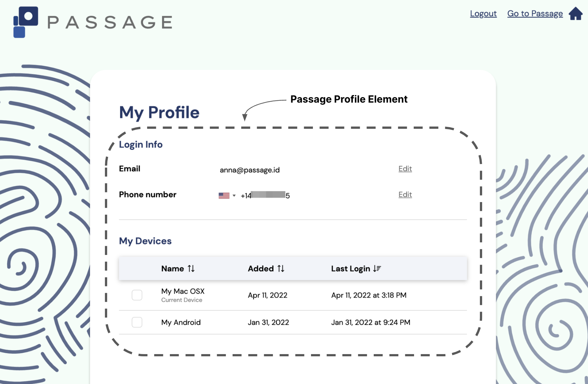
Task: Click the phone number field
Action: tap(265, 195)
